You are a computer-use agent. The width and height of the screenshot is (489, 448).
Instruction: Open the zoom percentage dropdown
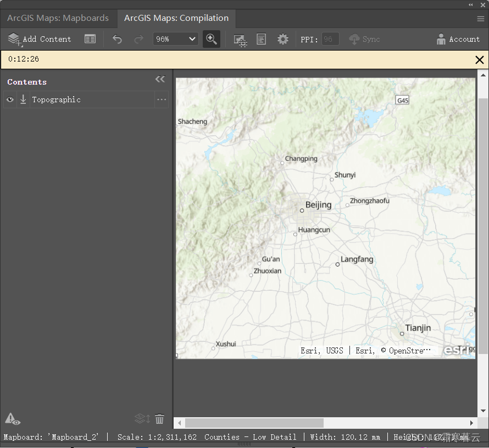click(x=176, y=39)
